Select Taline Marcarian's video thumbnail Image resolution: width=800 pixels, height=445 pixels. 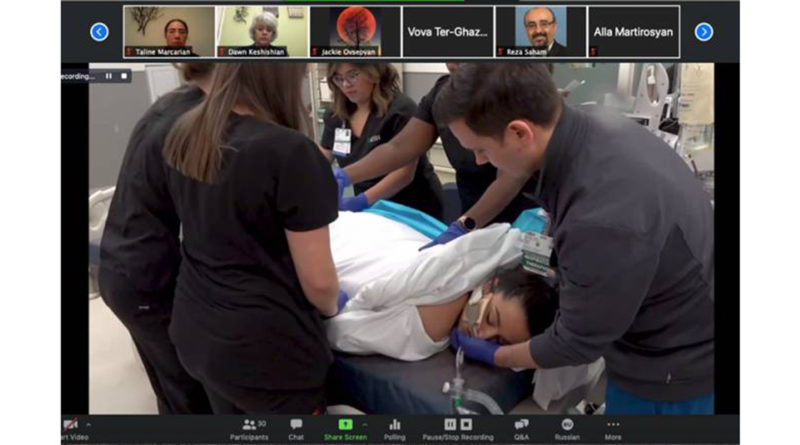tap(168, 31)
